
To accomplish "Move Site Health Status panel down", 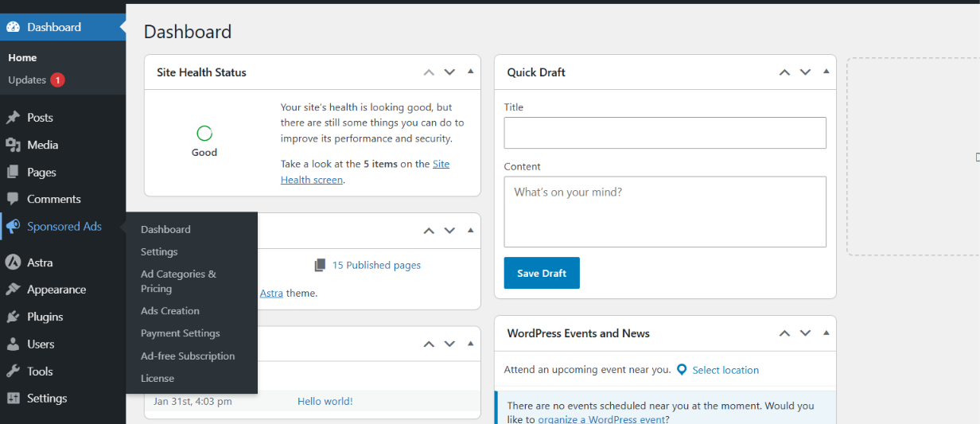I will click(x=449, y=72).
